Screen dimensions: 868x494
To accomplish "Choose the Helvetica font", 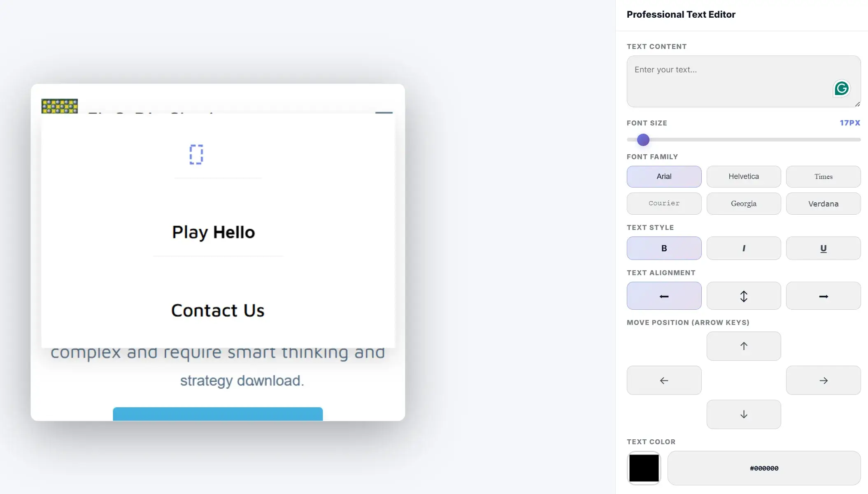I will pos(743,176).
